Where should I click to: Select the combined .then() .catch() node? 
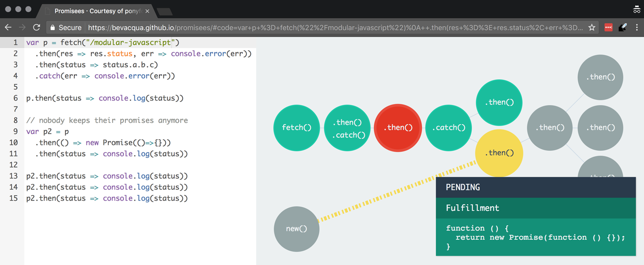[x=347, y=128]
